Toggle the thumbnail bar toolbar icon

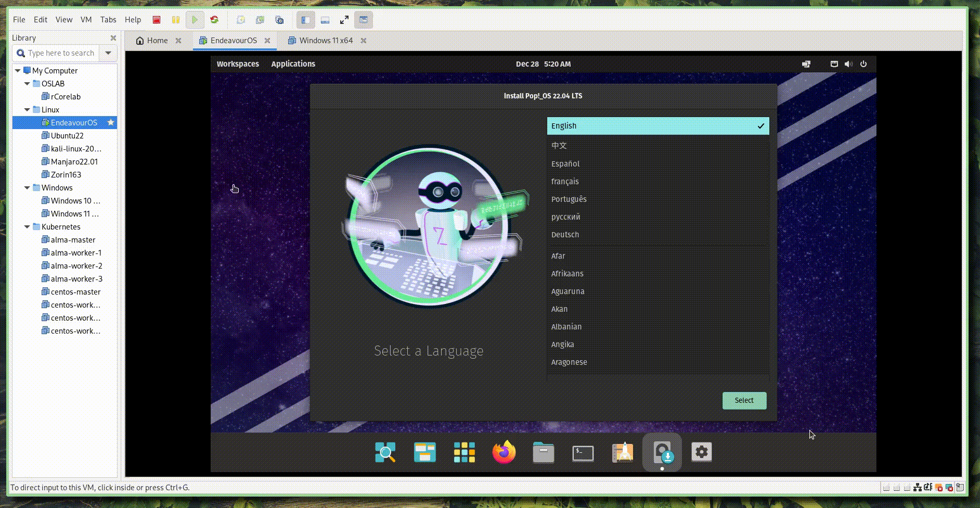pyautogui.click(x=325, y=20)
